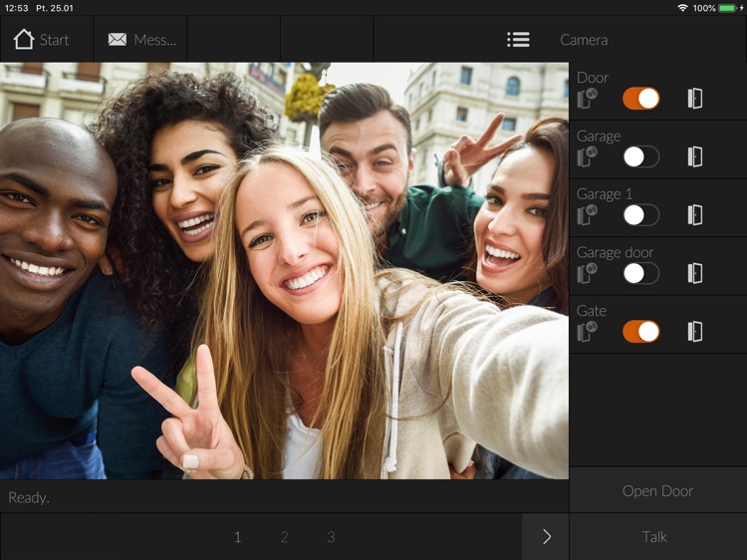Click the open-door icon in Garage 1 row
Viewport: 747px width, 560px height.
[x=695, y=215]
